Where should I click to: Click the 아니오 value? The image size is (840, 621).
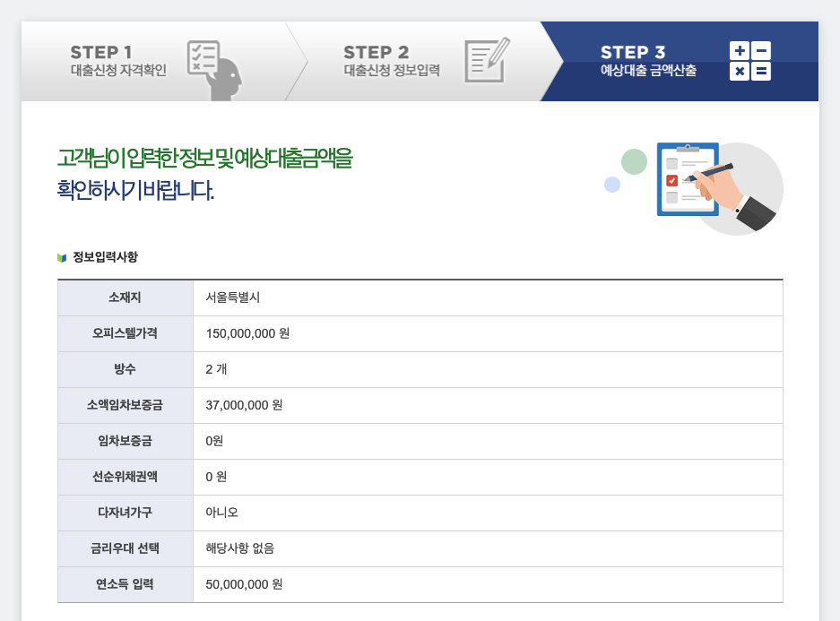(x=221, y=513)
